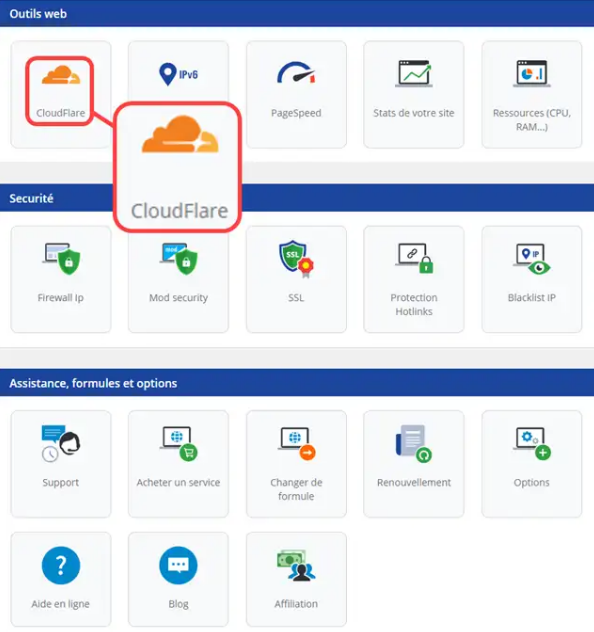
Task: Open the Changer de formule arrow icon
Action: (x=297, y=443)
